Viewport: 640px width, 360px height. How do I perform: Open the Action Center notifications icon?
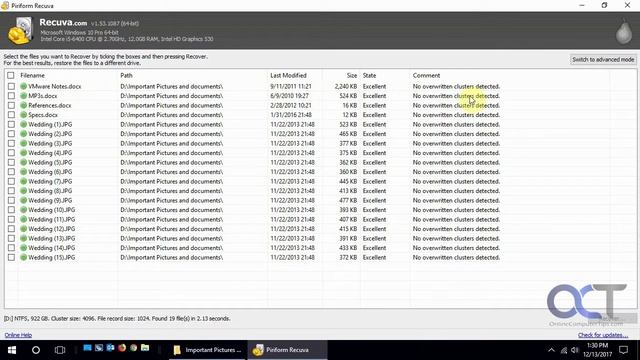pos(623,350)
